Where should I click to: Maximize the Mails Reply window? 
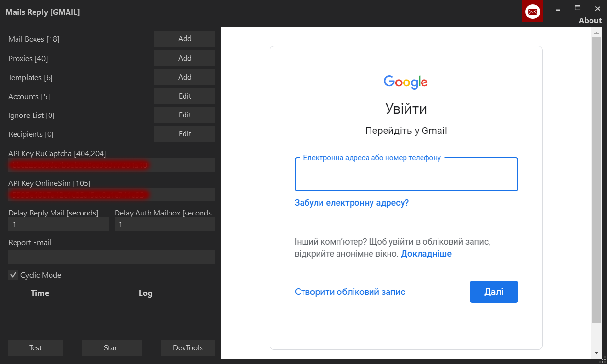point(577,8)
